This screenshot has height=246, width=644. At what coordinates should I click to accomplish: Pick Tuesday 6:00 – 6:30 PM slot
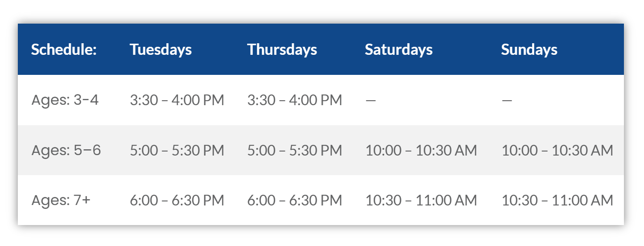[177, 201]
